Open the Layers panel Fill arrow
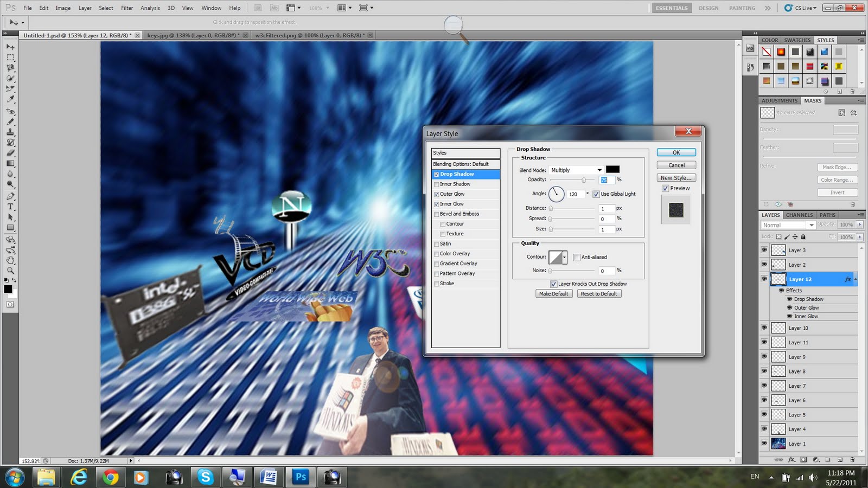This screenshot has height=488, width=868. click(860, 237)
